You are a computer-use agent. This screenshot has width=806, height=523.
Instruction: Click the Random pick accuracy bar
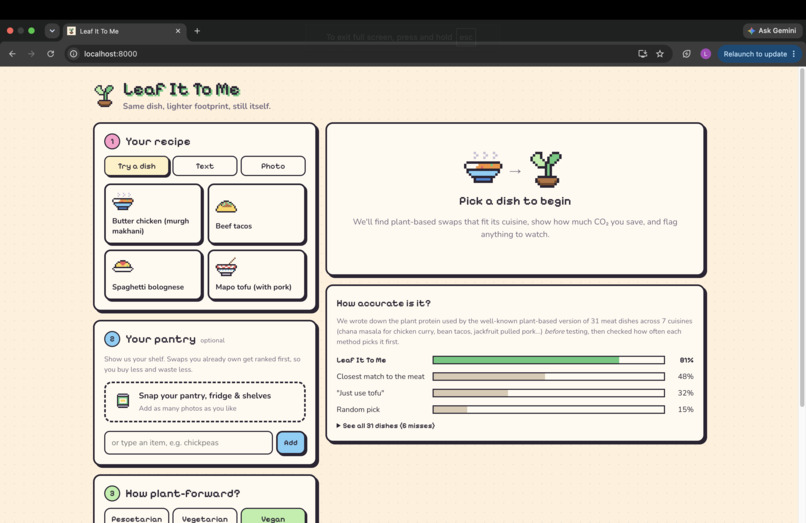pos(548,409)
